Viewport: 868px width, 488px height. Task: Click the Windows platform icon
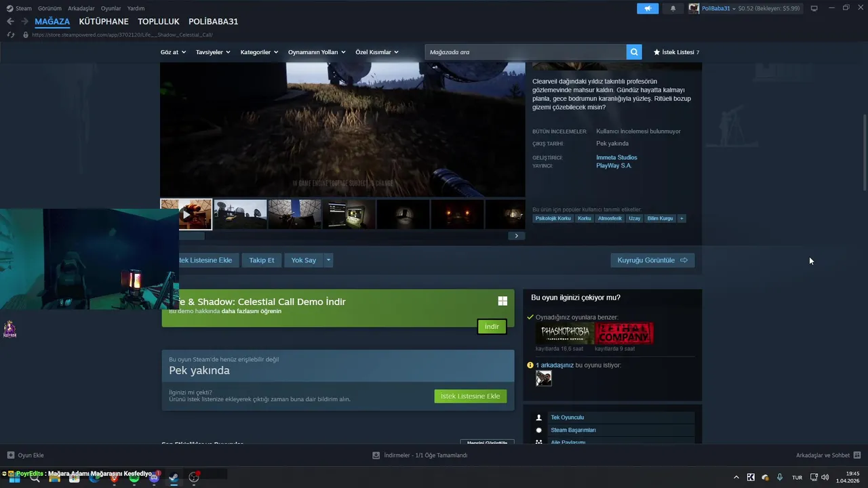tap(502, 301)
